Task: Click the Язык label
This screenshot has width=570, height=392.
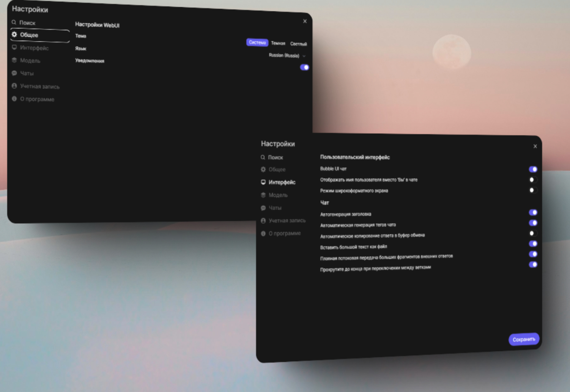Action: tap(81, 48)
